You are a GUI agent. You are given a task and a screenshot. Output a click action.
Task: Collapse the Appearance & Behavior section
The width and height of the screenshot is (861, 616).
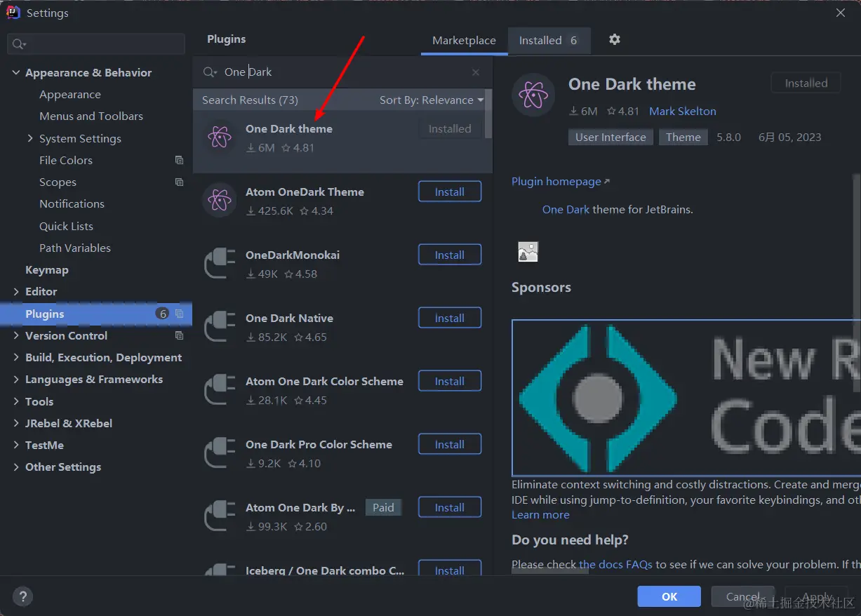pos(16,72)
